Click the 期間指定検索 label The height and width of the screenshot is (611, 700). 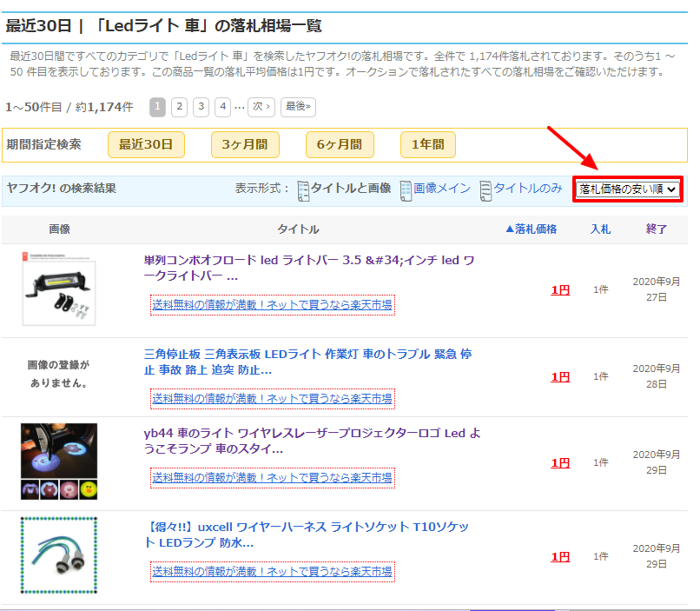click(x=43, y=144)
